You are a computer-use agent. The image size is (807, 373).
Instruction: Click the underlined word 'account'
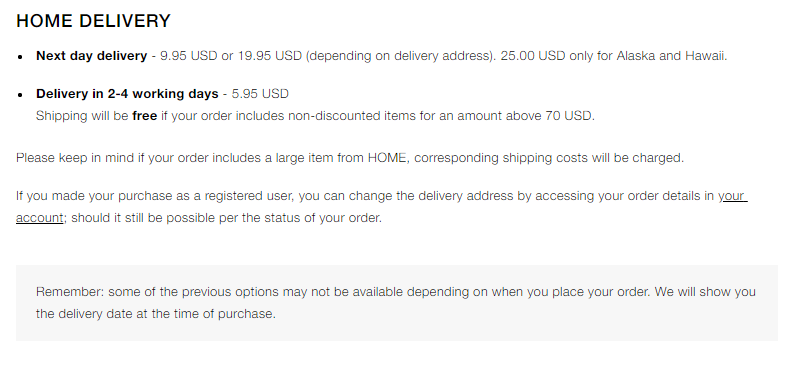pos(40,218)
